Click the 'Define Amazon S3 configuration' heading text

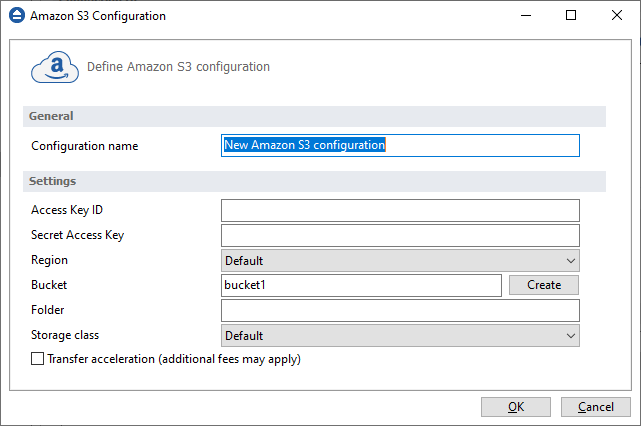(x=178, y=67)
